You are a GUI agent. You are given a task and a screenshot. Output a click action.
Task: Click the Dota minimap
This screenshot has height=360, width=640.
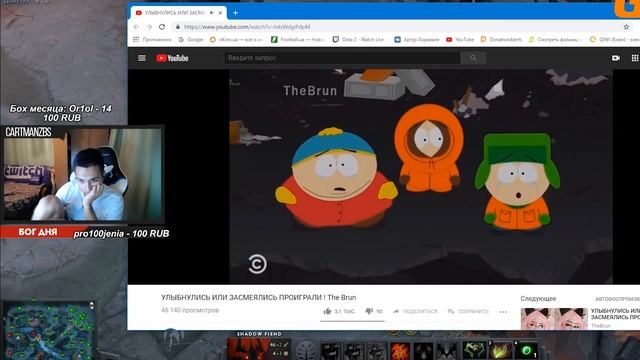[x=49, y=331]
